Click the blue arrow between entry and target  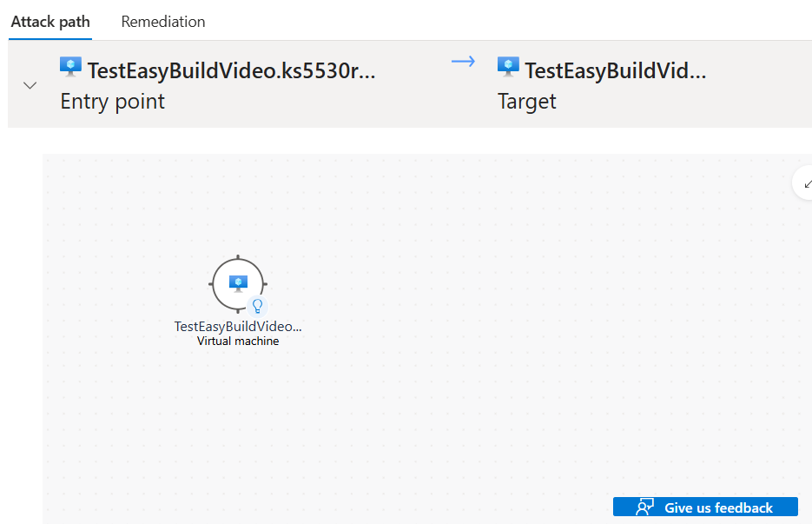coord(463,62)
